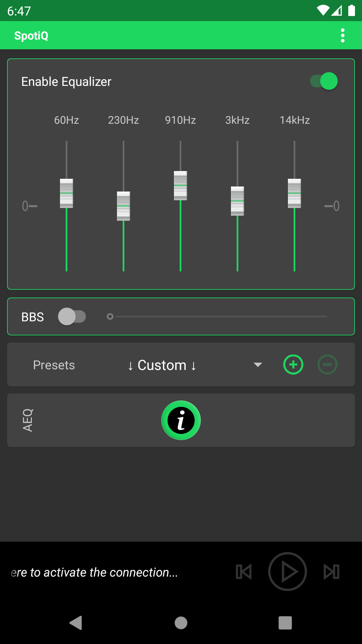The width and height of the screenshot is (362, 644).
Task: Click the Presets label
Action: pyautogui.click(x=54, y=365)
